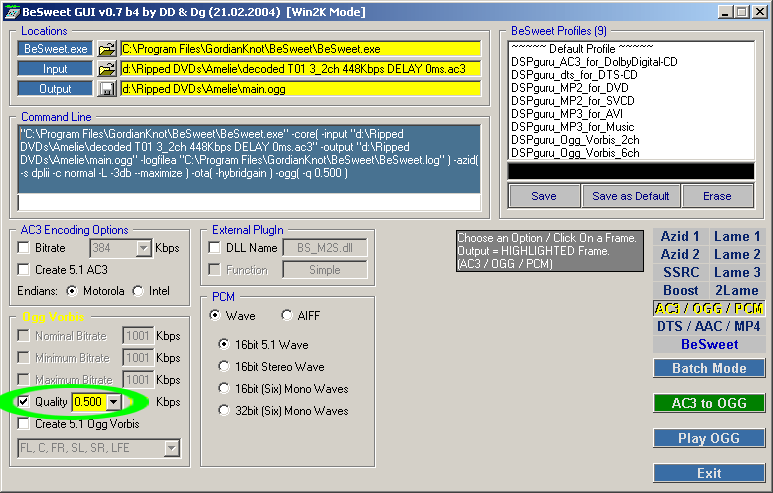
Task: Select 16bit Stereo Wave option
Action: pyautogui.click(x=224, y=366)
